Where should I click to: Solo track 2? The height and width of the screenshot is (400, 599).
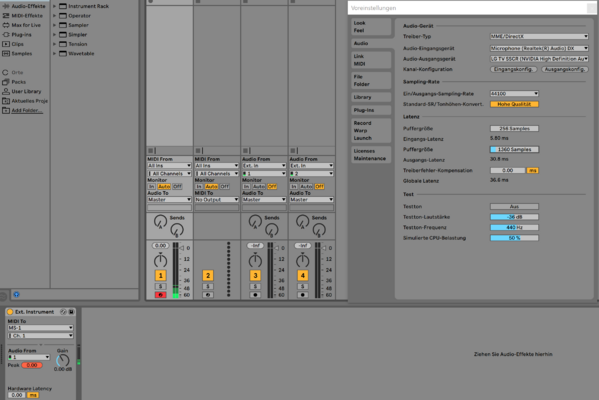click(x=208, y=286)
